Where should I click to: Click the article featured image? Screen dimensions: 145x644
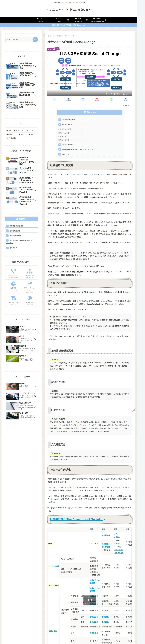[x=90, y=72]
